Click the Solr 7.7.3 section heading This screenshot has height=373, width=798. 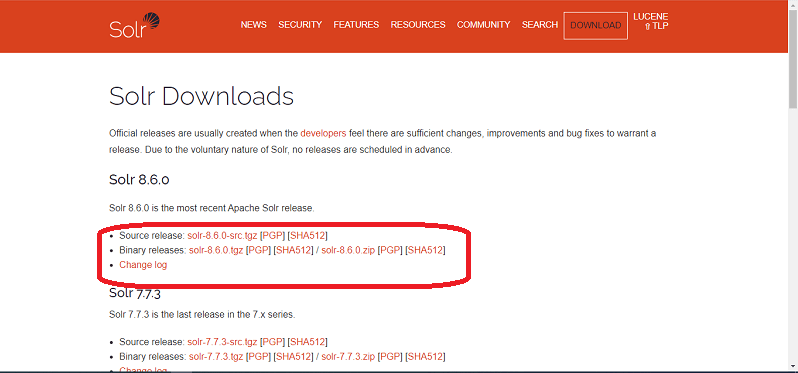point(135,294)
